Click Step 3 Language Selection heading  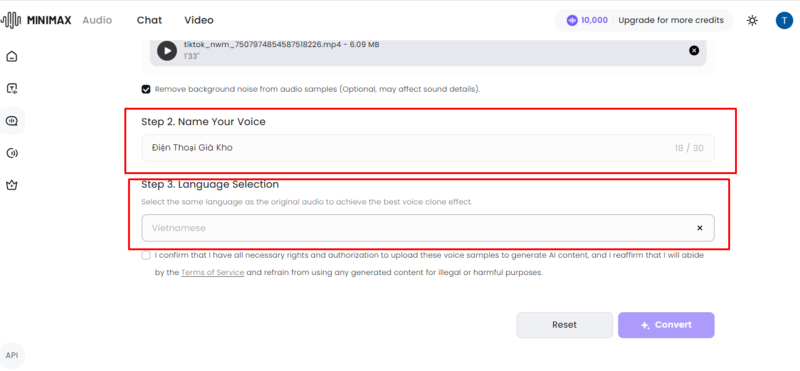click(210, 185)
